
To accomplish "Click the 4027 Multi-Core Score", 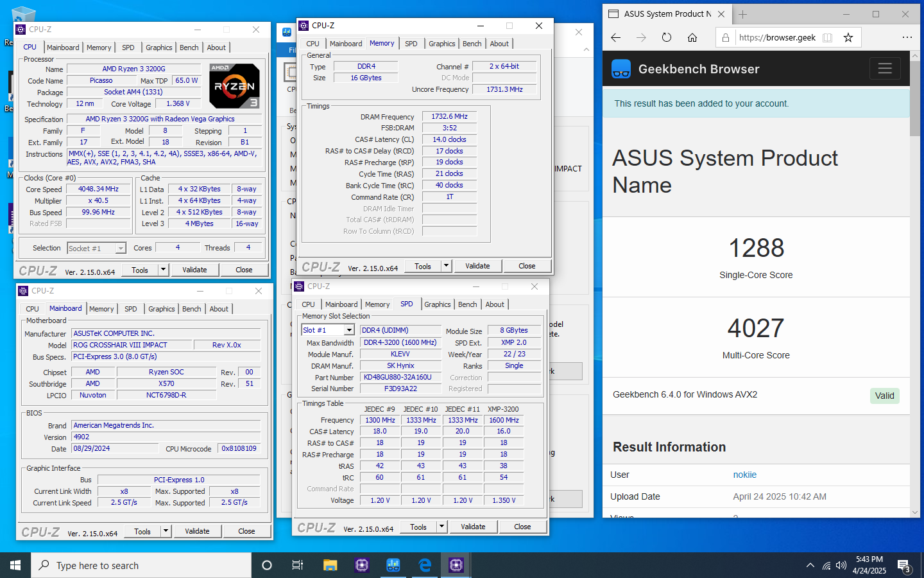I will 756,329.
